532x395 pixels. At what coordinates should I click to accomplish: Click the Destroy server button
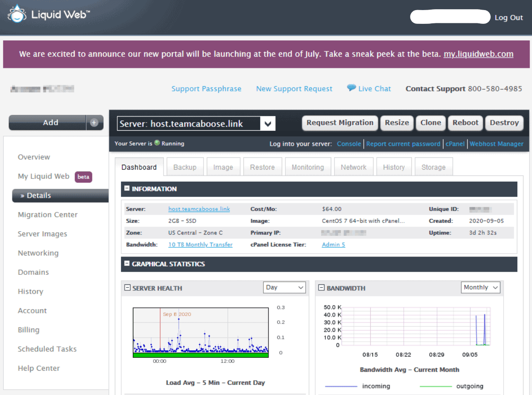point(504,122)
